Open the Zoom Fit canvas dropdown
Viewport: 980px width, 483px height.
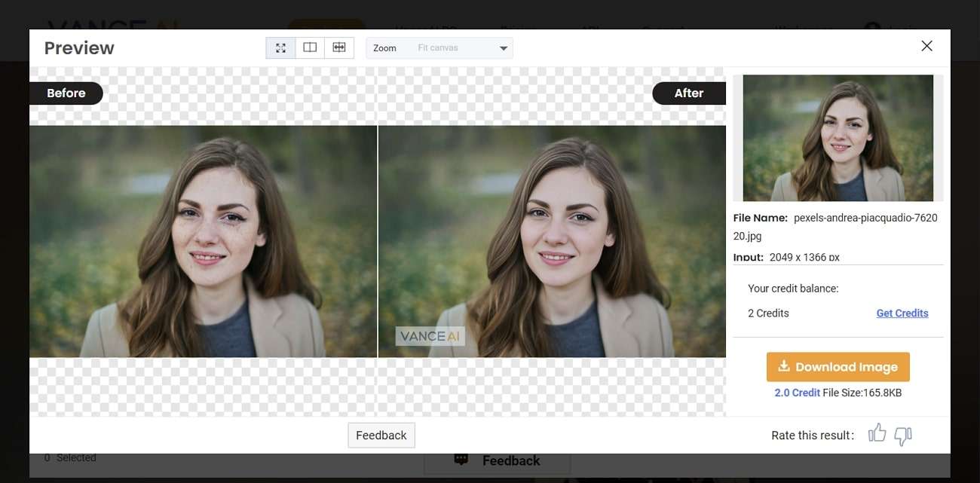pos(439,47)
